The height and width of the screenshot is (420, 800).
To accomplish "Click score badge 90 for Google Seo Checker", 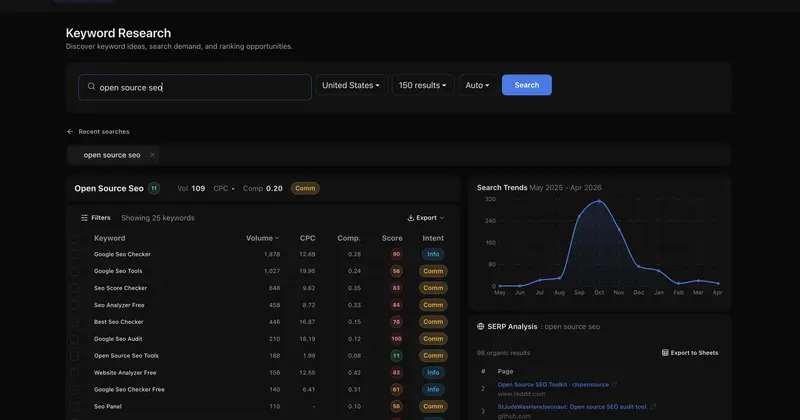I will pos(396,254).
